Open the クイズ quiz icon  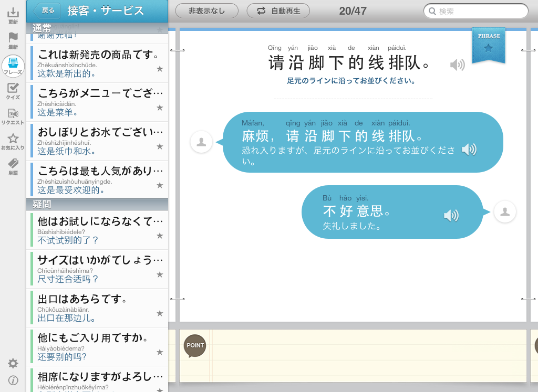click(13, 91)
